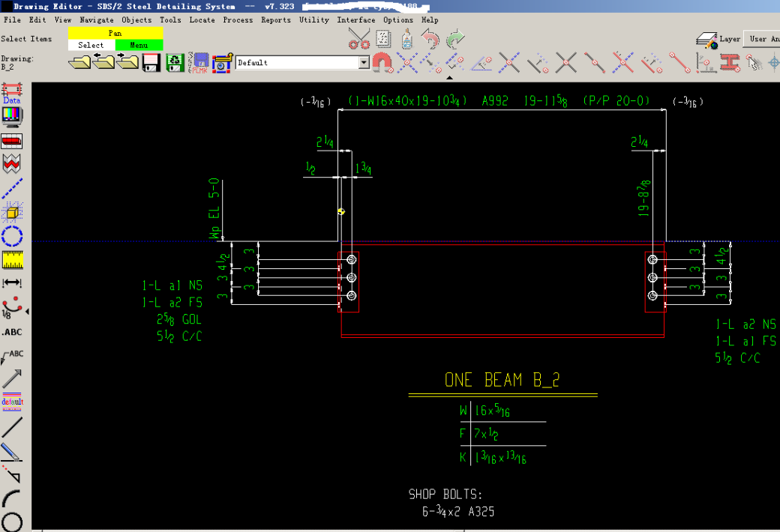
Task: Select the blue dashed construction line tool
Action: click(12, 188)
